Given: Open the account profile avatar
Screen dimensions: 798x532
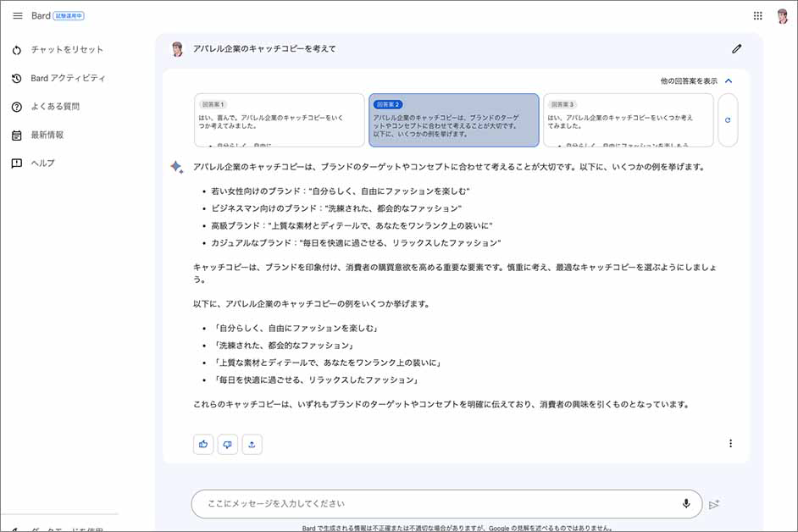Looking at the screenshot, I should (782, 16).
